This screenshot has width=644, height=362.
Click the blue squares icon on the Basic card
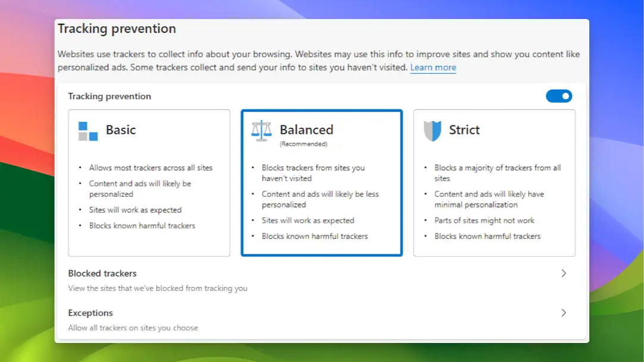[87, 131]
